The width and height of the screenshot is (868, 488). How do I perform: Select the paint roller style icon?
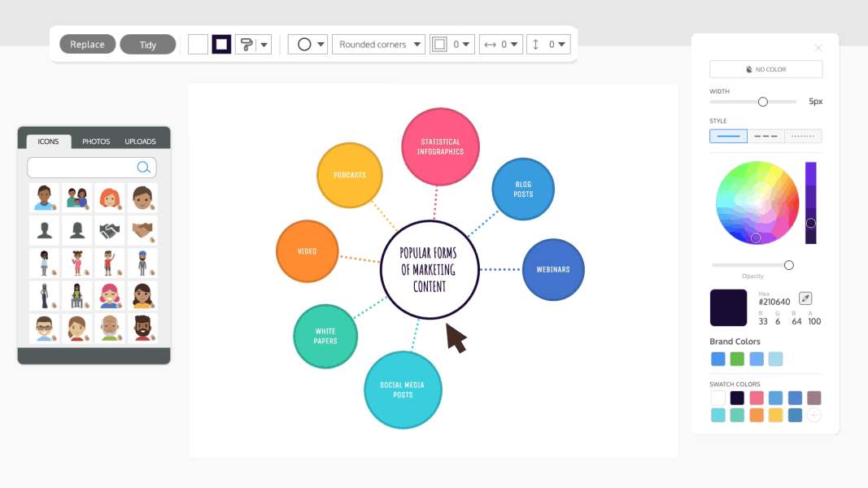pos(248,44)
